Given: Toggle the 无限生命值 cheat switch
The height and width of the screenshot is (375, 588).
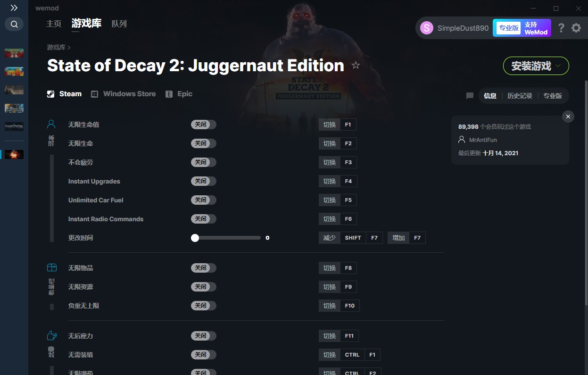Looking at the screenshot, I should (204, 125).
